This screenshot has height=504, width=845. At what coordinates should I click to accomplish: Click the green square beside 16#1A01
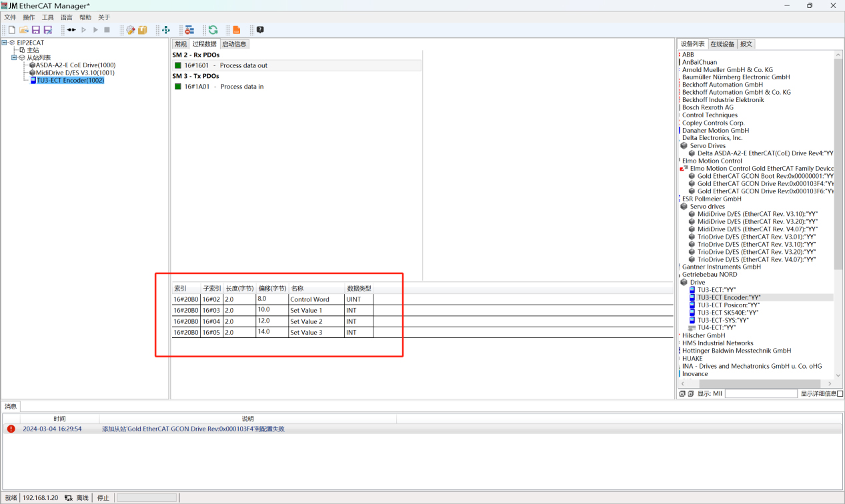pos(178,87)
